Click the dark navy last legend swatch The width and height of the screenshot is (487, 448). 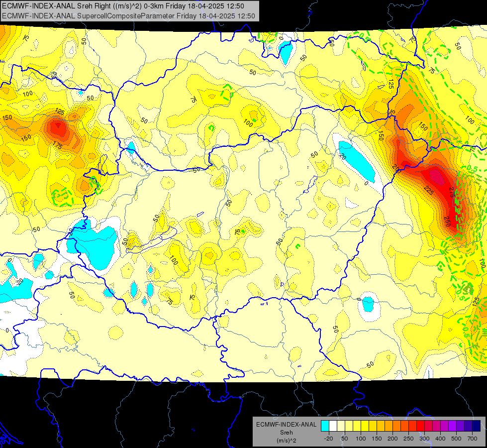point(477,426)
